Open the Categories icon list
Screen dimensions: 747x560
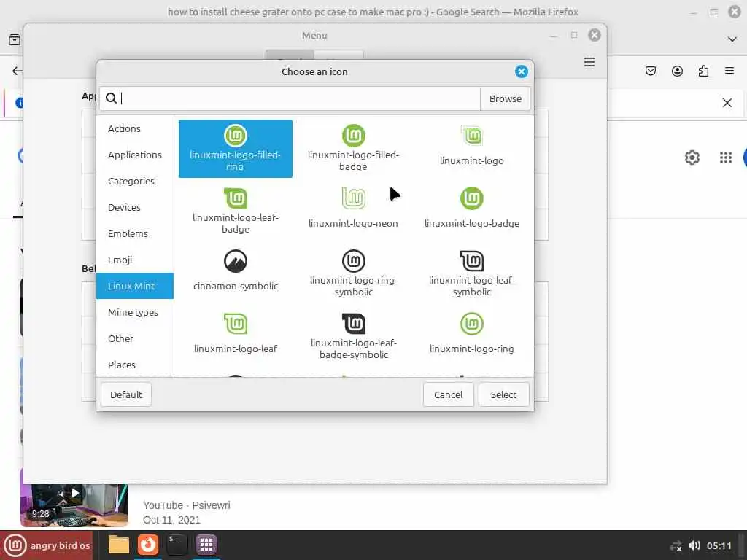click(x=135, y=181)
